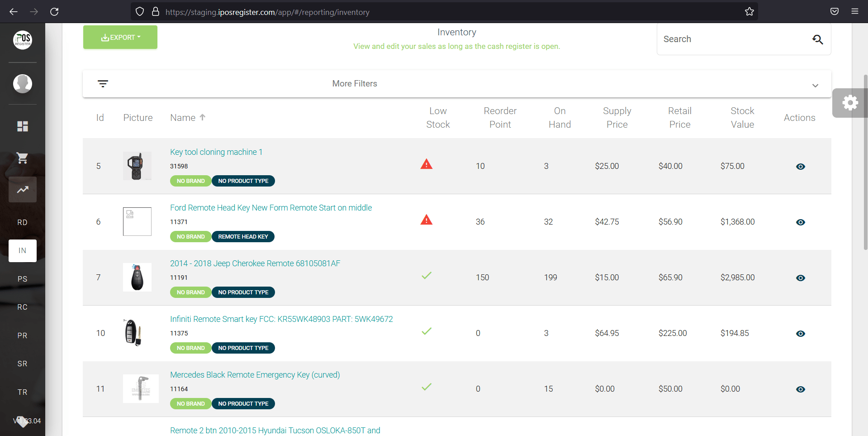Open Ford Remote Head Key product link
868x436 pixels.
click(270, 208)
